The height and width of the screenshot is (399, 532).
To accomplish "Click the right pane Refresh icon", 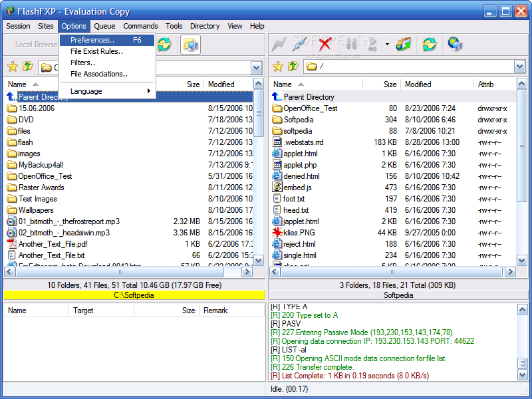I will 430,45.
